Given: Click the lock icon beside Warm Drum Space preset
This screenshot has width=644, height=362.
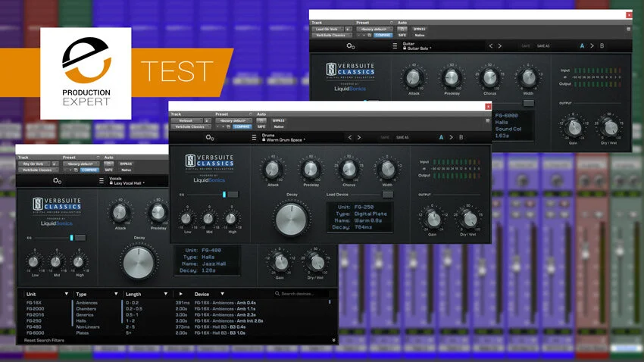Looking at the screenshot, I should [264, 140].
